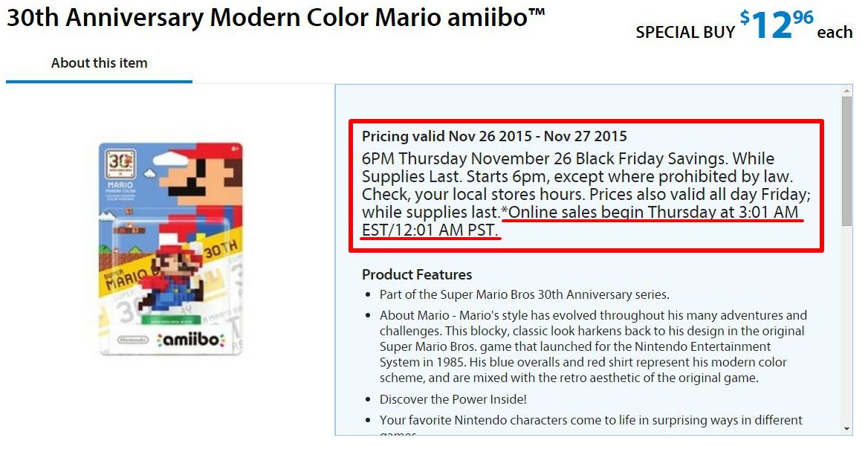The height and width of the screenshot is (449, 868).
Task: Click the Mario amiibo product image
Action: (x=171, y=249)
